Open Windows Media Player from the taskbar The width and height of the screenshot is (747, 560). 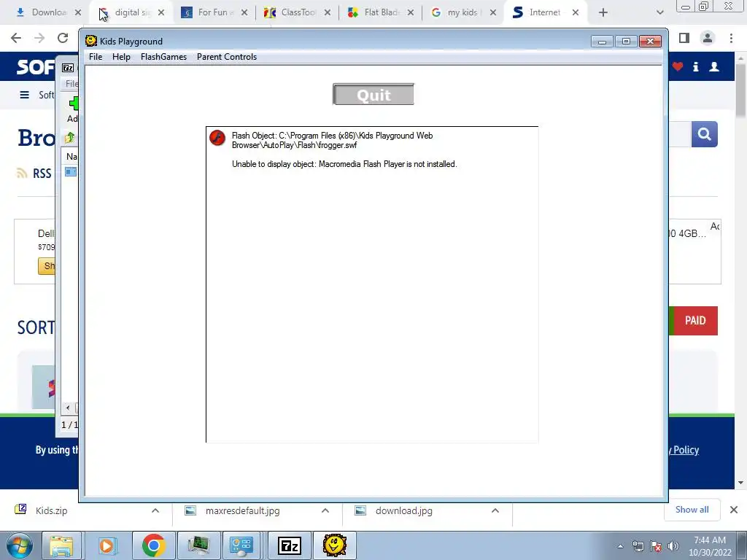coord(107,545)
